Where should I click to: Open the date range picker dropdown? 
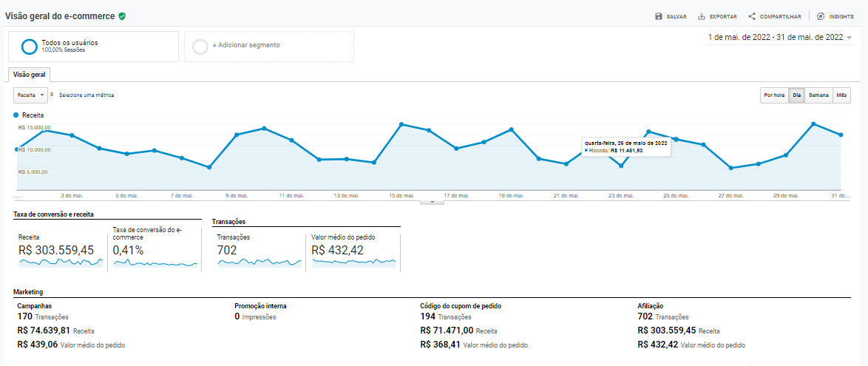(x=780, y=38)
